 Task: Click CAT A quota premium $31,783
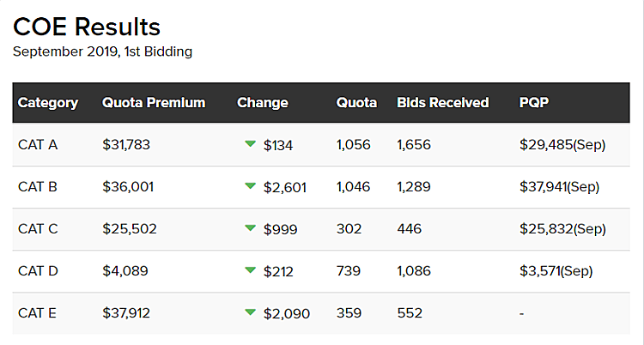(126, 145)
